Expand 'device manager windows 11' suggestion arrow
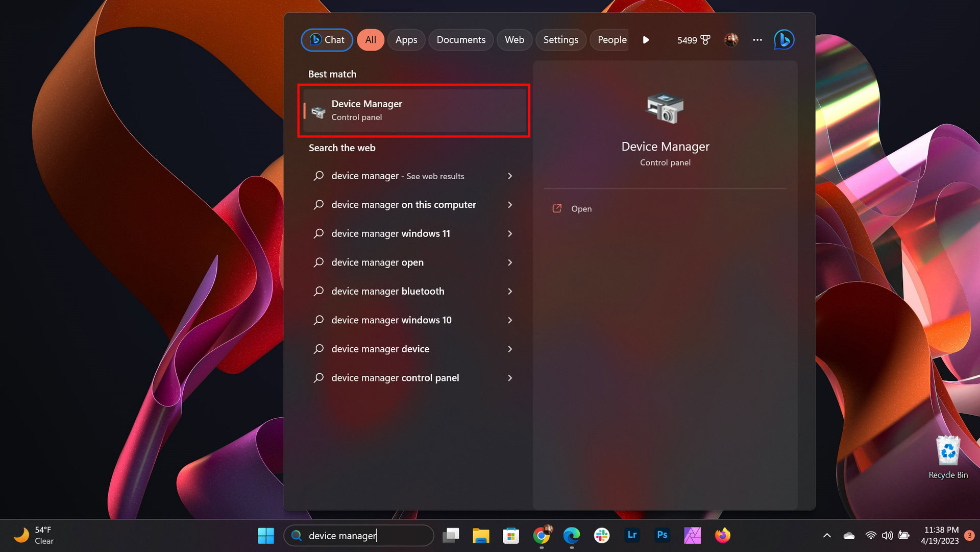Screen dimensions: 980x552 pos(509,233)
